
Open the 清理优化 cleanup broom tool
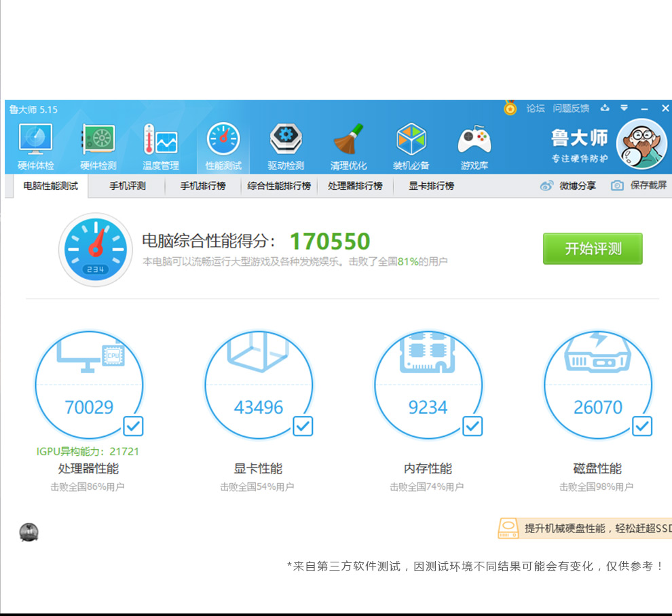[348, 147]
